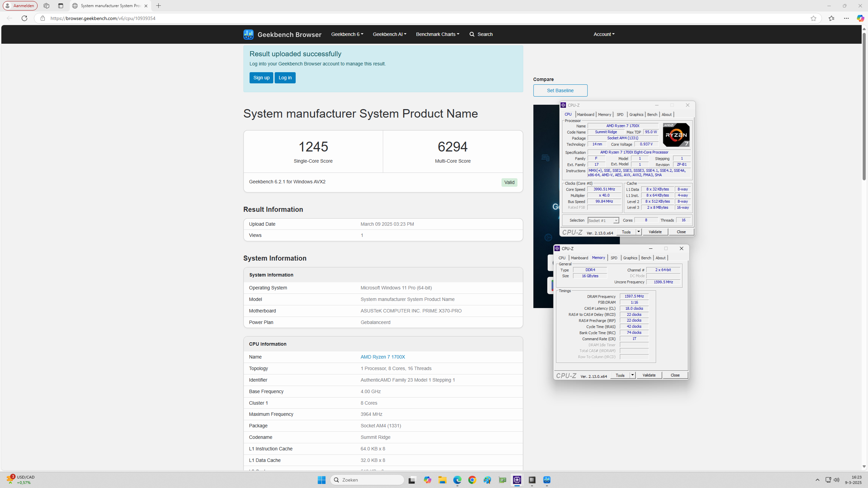Image resolution: width=868 pixels, height=488 pixels.
Task: Click the Sign up button
Action: [261, 78]
